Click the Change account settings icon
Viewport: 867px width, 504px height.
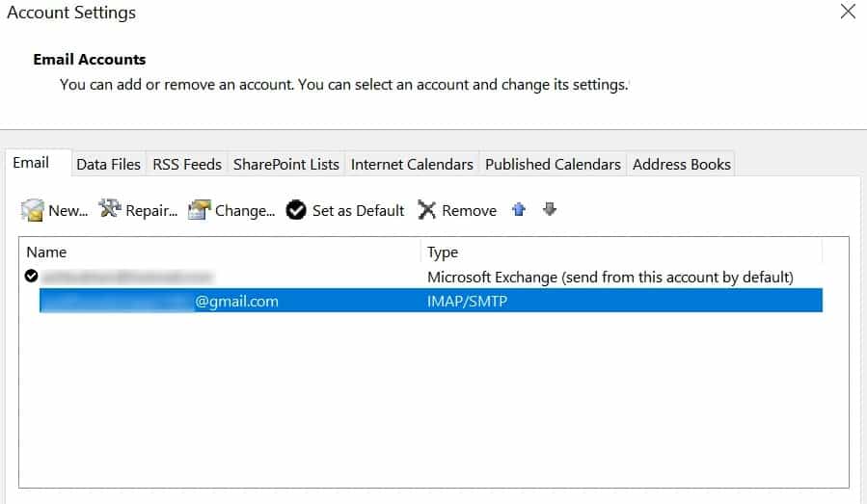coord(199,209)
